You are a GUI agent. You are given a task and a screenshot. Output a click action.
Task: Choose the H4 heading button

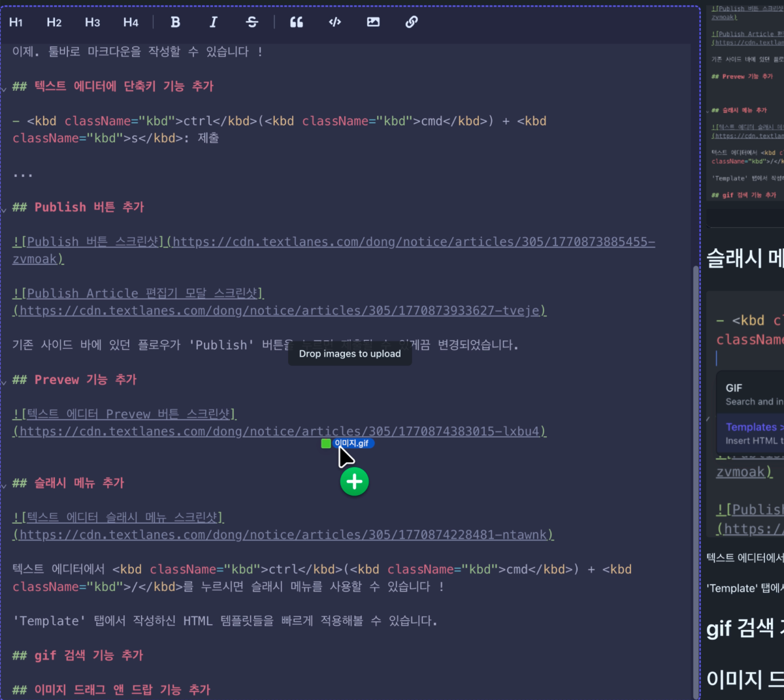pos(131,22)
